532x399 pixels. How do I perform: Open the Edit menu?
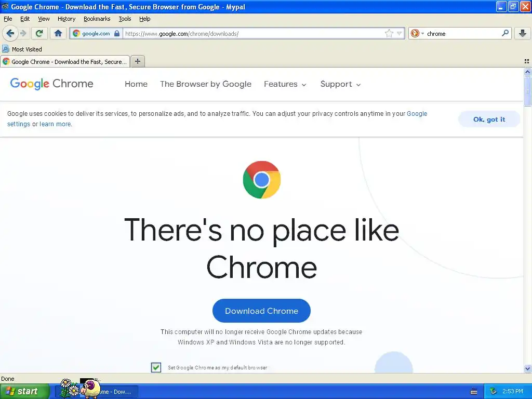(25, 19)
